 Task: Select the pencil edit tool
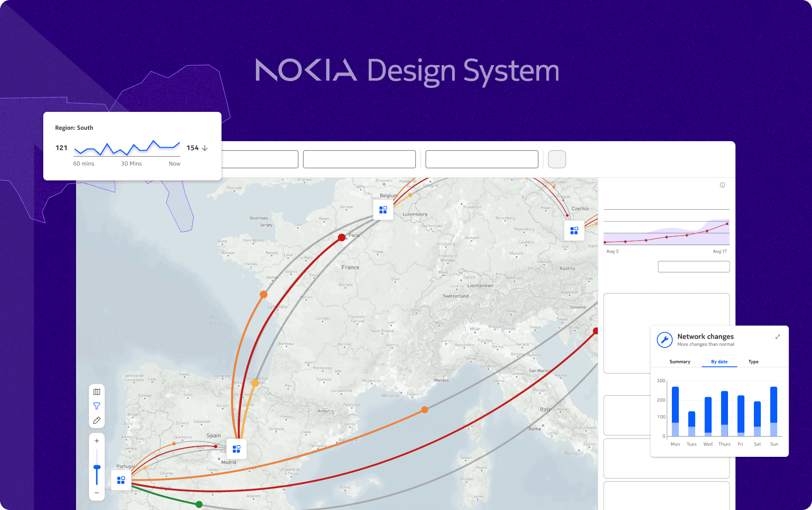(x=97, y=421)
